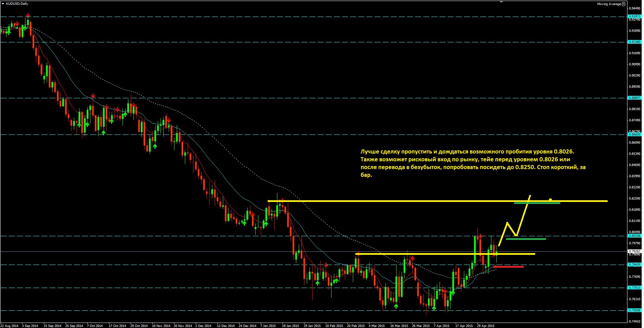The height and width of the screenshot is (328, 644).
Task: Click the 0.90290 price scale value
Action: pyautogui.click(x=635, y=75)
